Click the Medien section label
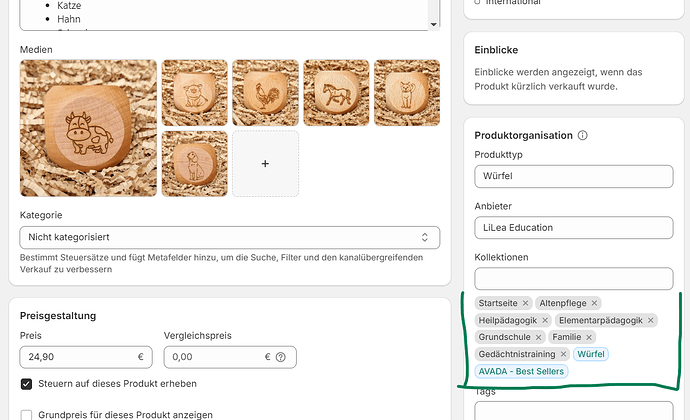Image resolution: width=690 pixels, height=420 pixels. 36,49
